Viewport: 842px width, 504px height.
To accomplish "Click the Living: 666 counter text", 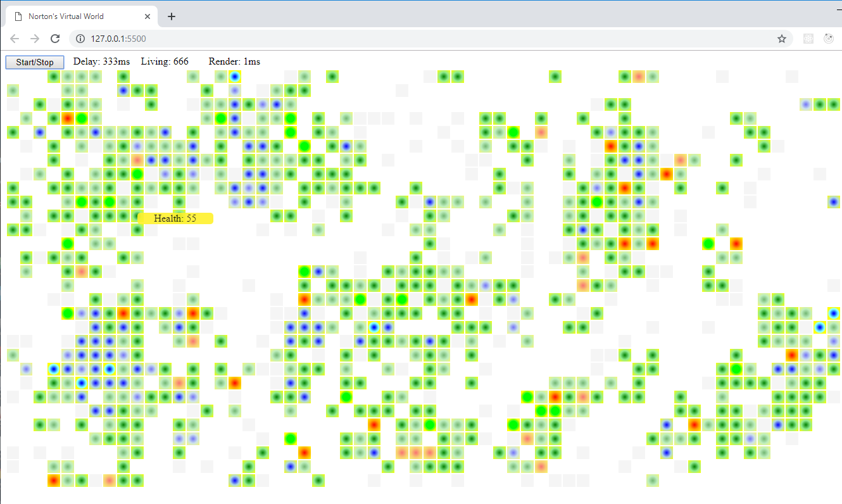I will coord(165,61).
